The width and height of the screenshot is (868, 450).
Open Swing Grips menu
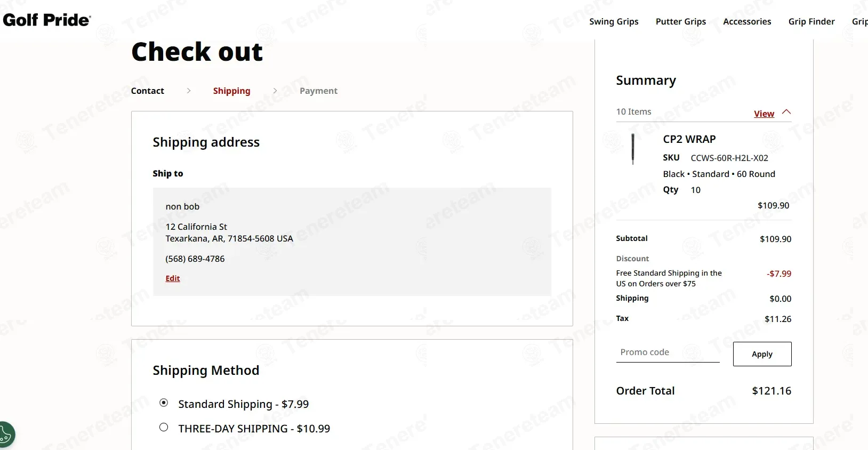pos(614,21)
